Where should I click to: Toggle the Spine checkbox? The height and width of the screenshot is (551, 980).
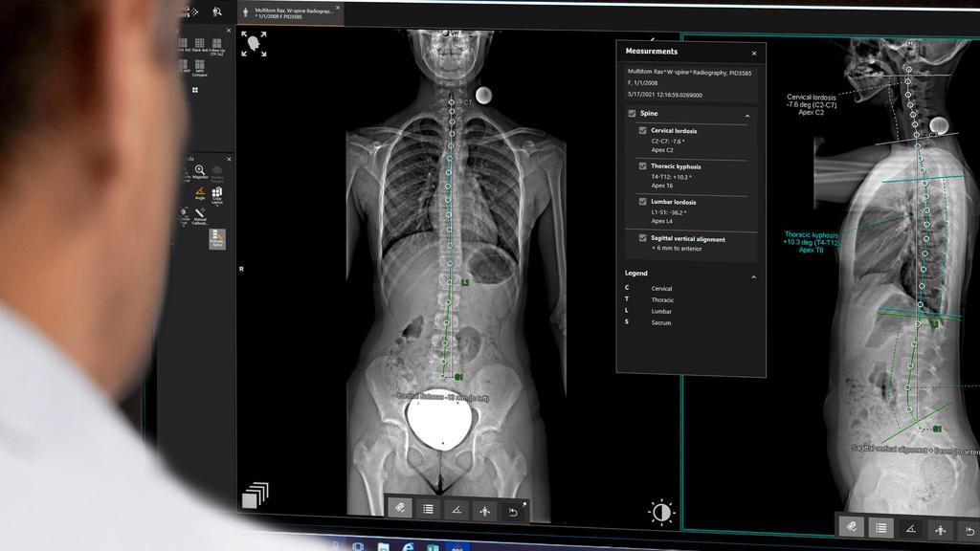tap(632, 113)
